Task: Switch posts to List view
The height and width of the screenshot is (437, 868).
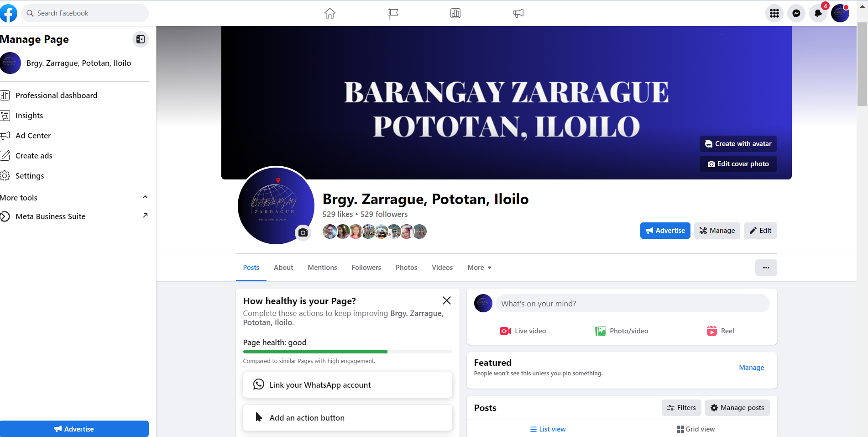Action: (548, 429)
